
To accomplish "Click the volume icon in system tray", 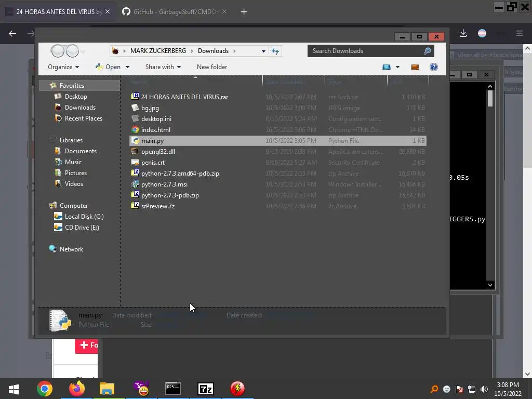I will [x=484, y=389].
